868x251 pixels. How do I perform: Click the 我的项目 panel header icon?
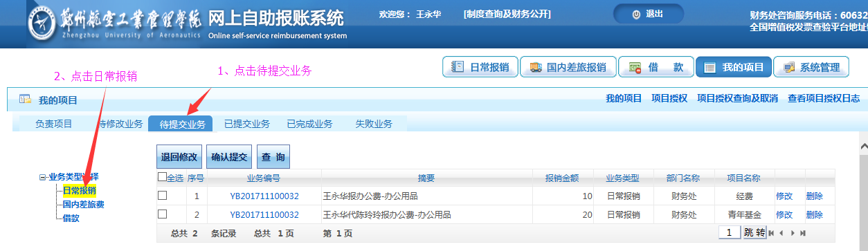[x=25, y=100]
